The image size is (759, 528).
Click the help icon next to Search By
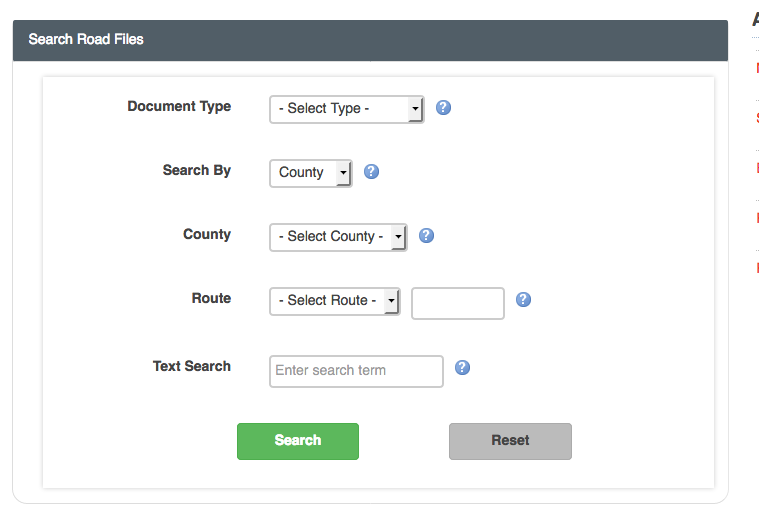pyautogui.click(x=371, y=171)
